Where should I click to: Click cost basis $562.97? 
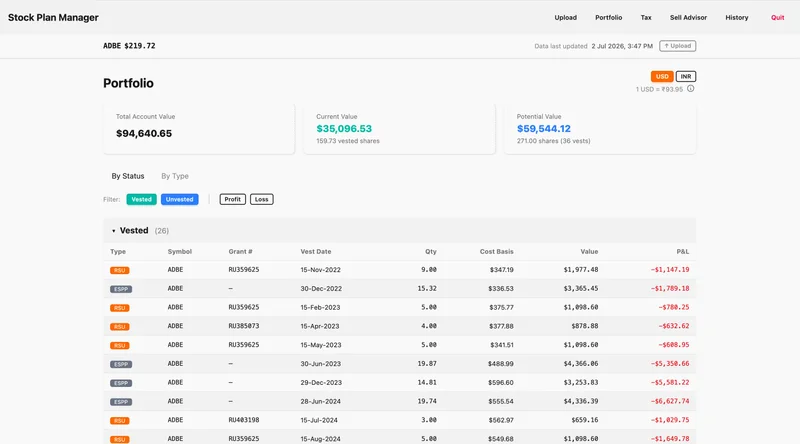click(x=501, y=420)
